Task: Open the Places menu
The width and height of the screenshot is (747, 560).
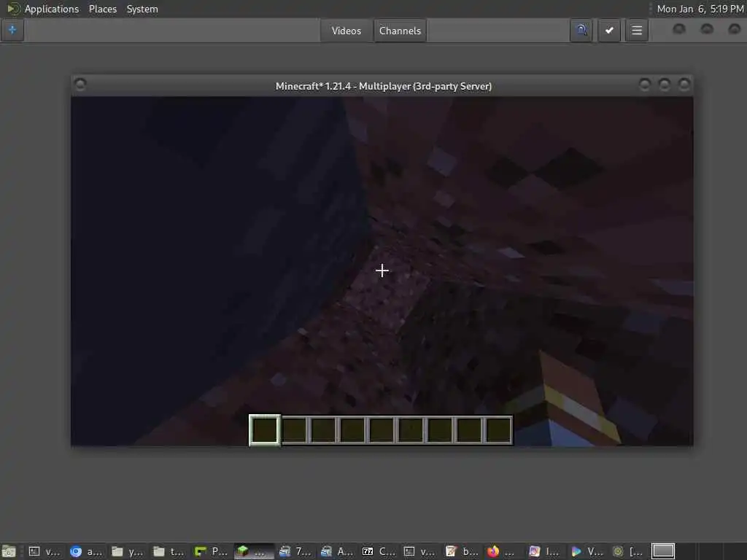Action: pyautogui.click(x=103, y=9)
